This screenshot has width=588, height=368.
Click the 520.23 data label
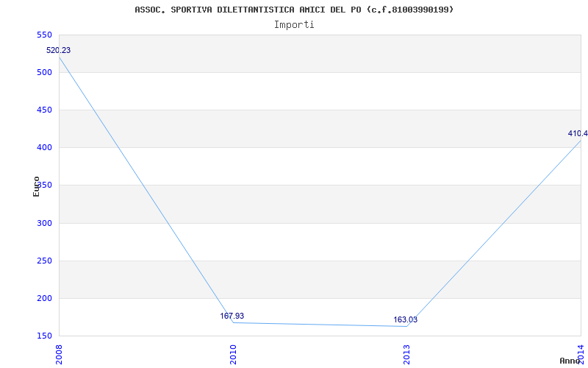[58, 50]
